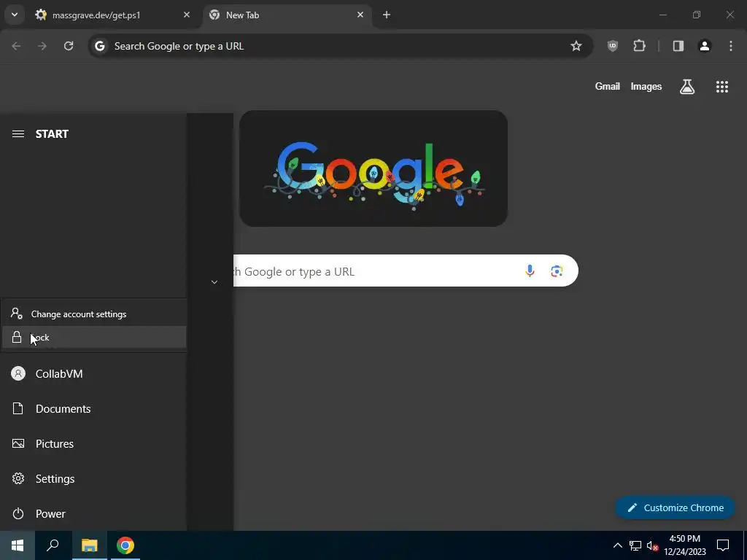Open Power options in Start menu
Screen dimensions: 747x560
(x=93, y=514)
